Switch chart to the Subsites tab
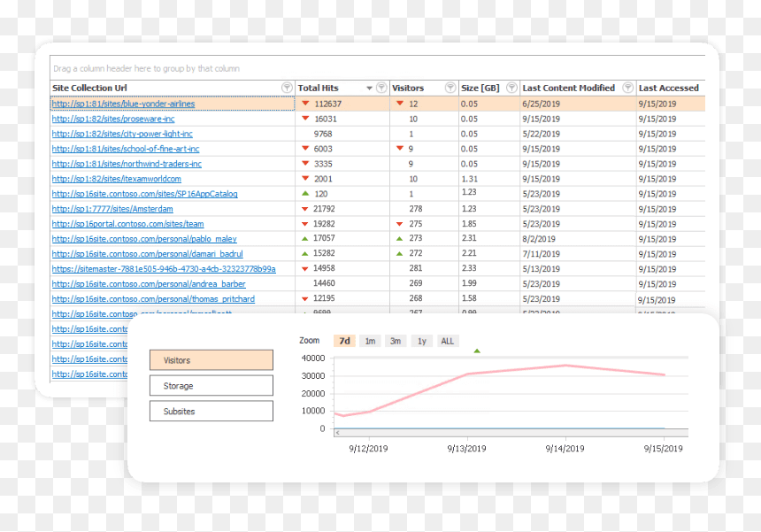 click(x=211, y=411)
